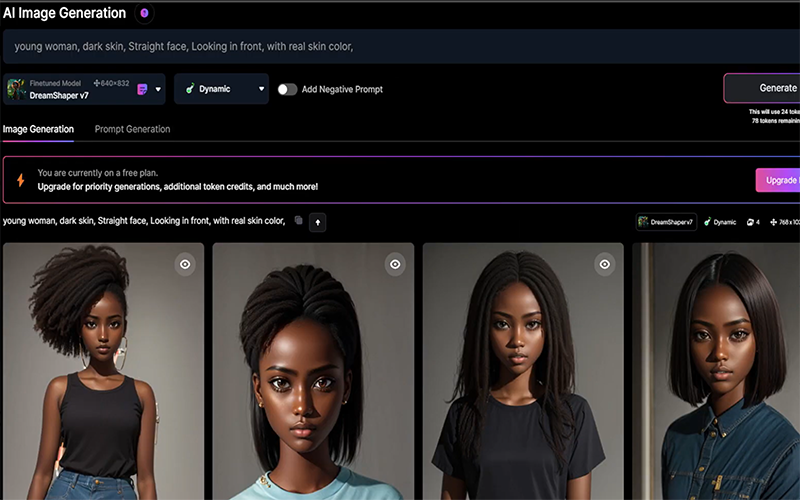
Task: Click the Dynamic style tag in results header
Action: 720,222
